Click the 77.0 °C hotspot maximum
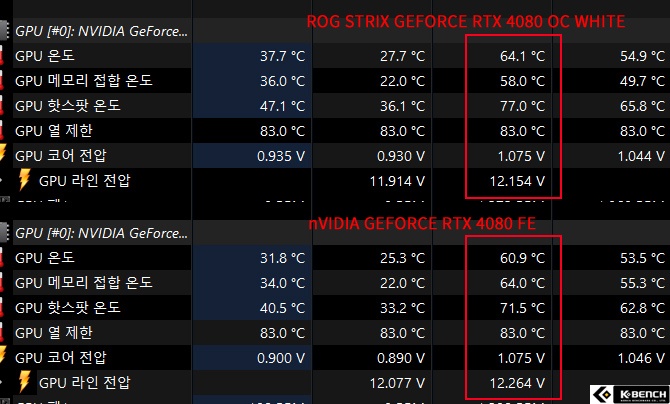Viewport: 670px width, 404px height. point(523,106)
